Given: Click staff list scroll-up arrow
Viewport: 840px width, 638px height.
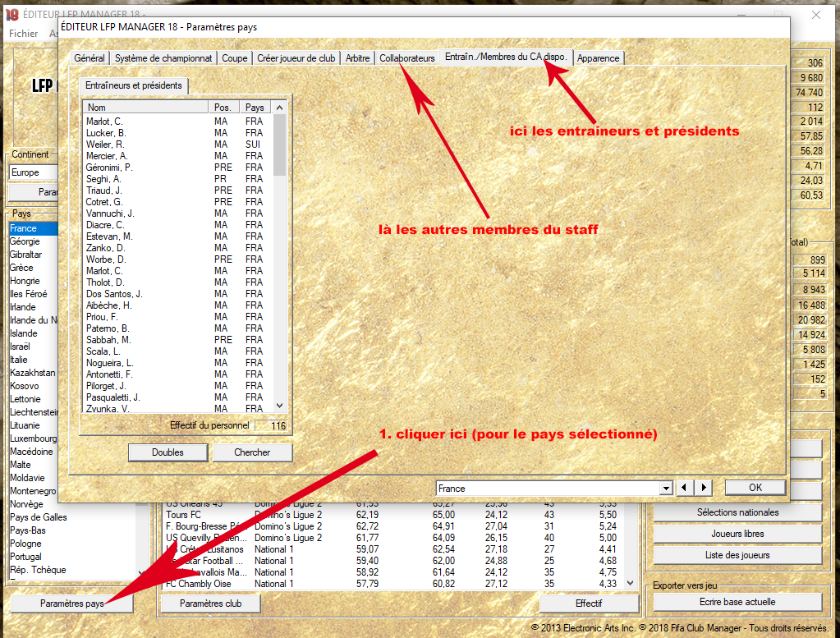Looking at the screenshot, I should (279, 108).
